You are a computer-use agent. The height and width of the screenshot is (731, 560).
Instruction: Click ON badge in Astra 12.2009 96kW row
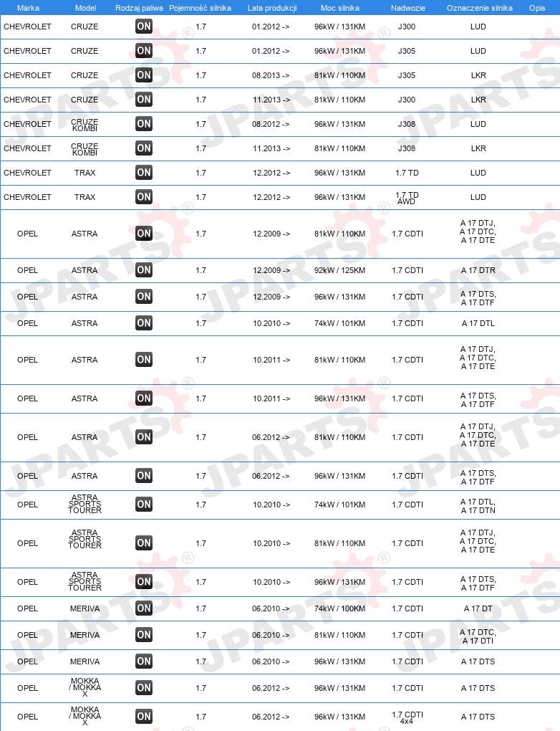pos(144,297)
